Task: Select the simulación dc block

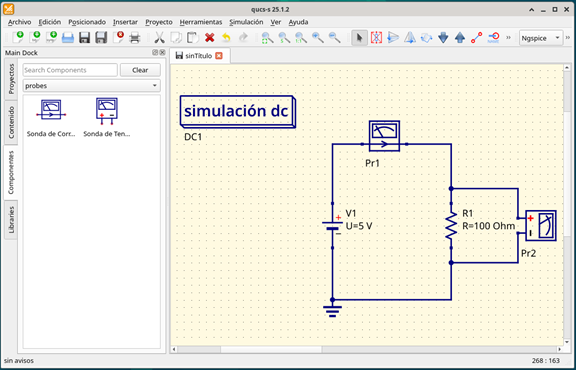Action: 238,111
